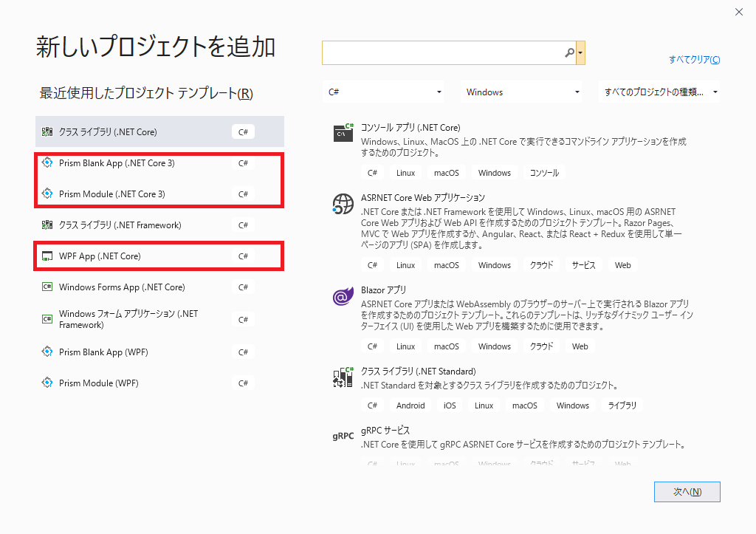Select the WPF App (.NET Core) window icon

click(47, 256)
